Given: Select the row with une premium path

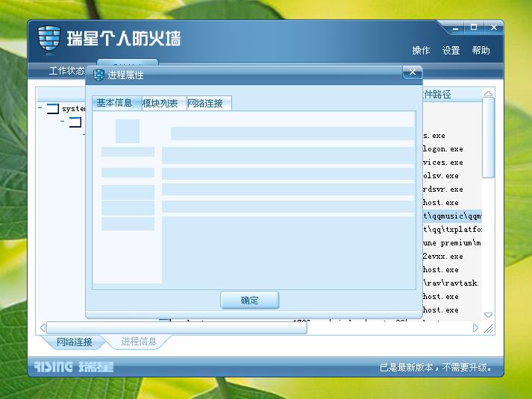Looking at the screenshot, I should [x=452, y=242].
